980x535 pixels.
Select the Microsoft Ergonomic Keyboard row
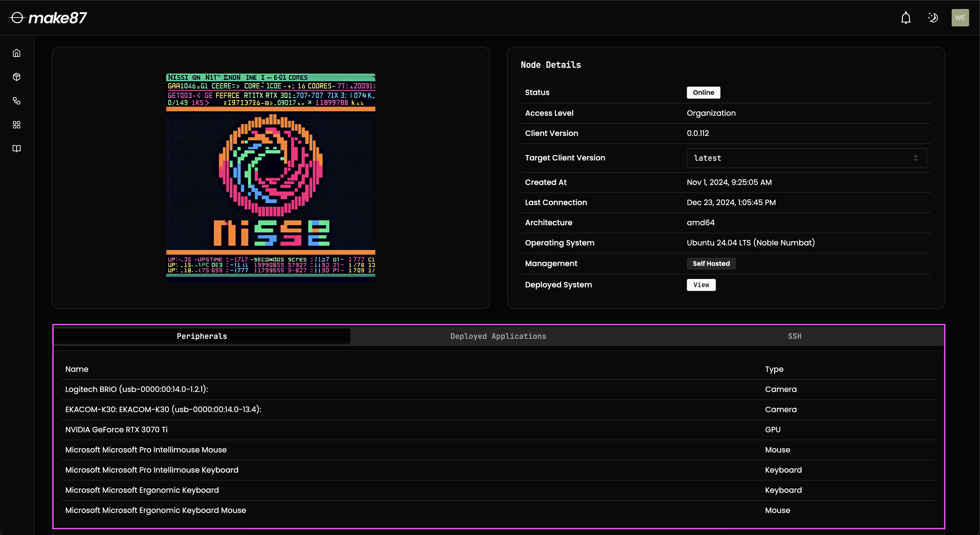(x=498, y=490)
